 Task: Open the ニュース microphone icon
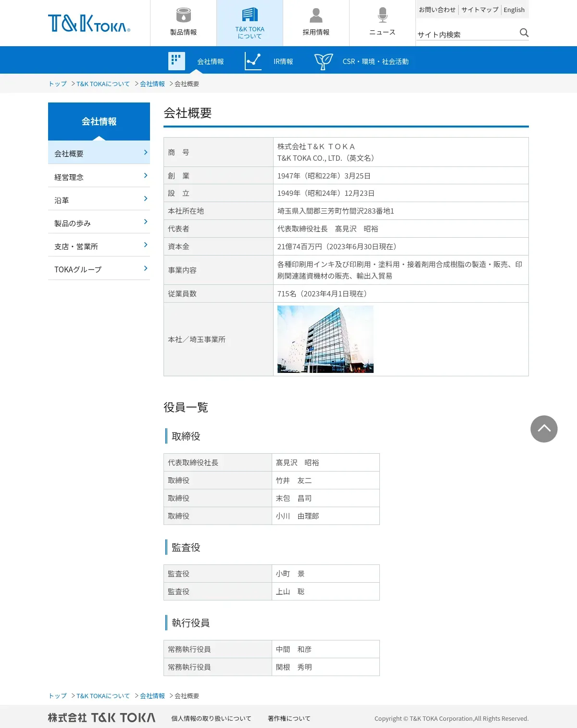(x=382, y=15)
